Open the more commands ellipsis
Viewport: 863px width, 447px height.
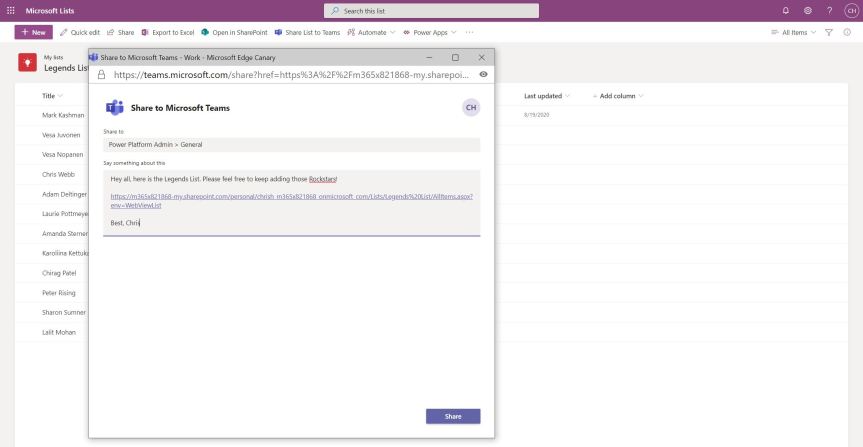pyautogui.click(x=469, y=32)
